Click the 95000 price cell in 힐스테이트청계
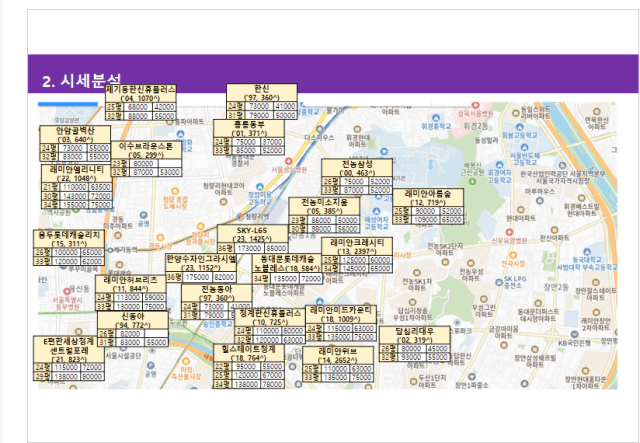 click(x=246, y=367)
